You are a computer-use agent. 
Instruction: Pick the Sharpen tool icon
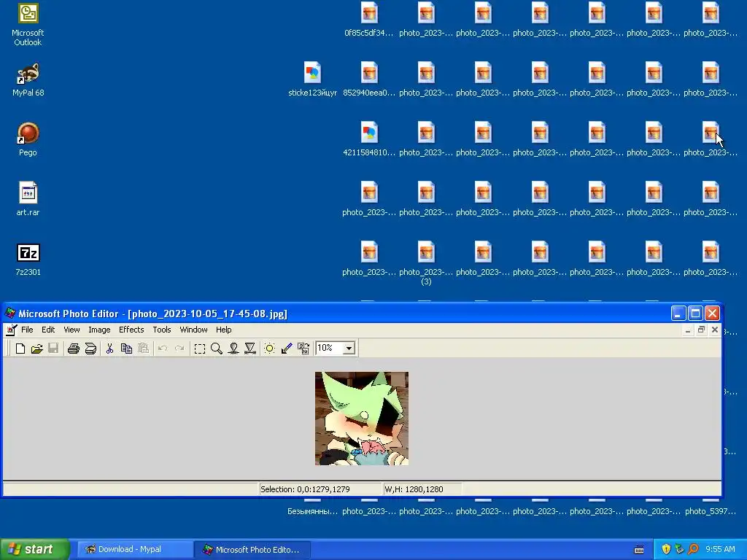250,349
